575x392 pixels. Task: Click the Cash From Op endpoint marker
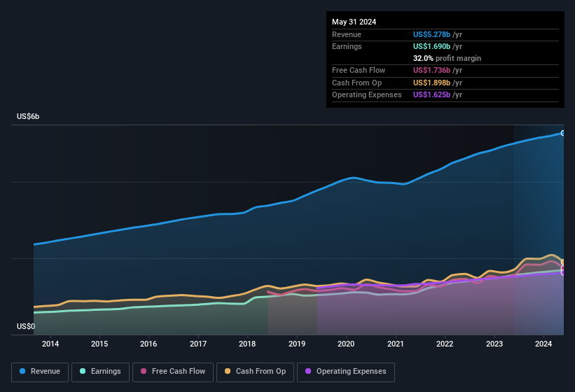[x=564, y=262]
